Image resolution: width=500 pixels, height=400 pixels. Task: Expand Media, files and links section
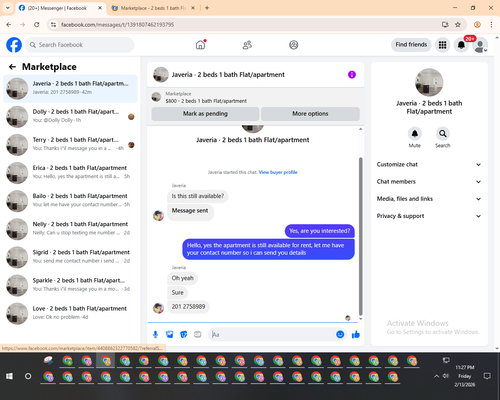coord(429,199)
